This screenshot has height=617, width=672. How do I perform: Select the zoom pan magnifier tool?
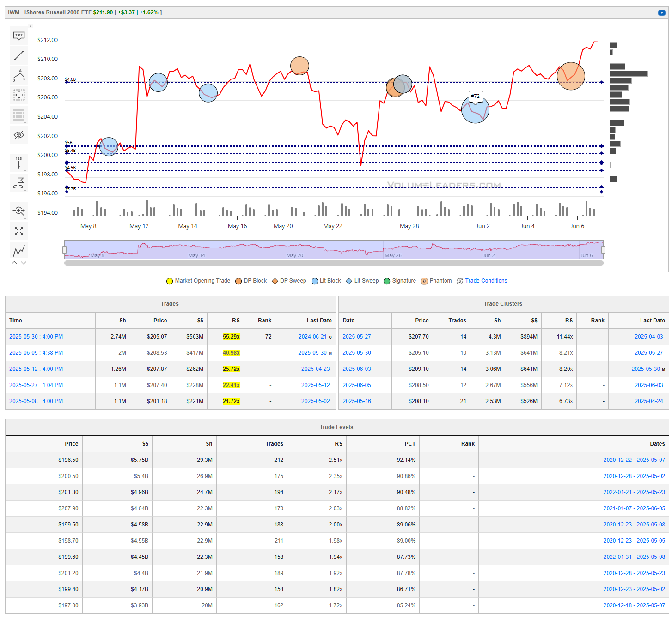click(x=19, y=211)
